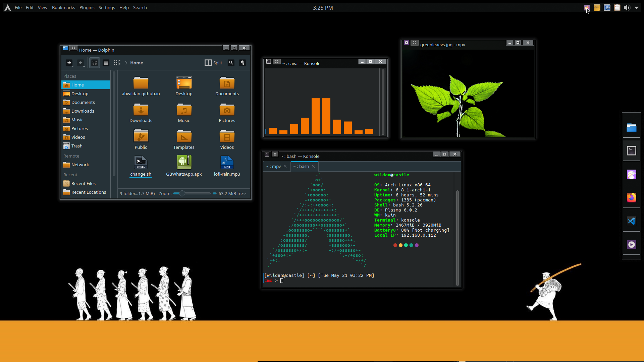Open the Settings menu

pyautogui.click(x=107, y=7)
